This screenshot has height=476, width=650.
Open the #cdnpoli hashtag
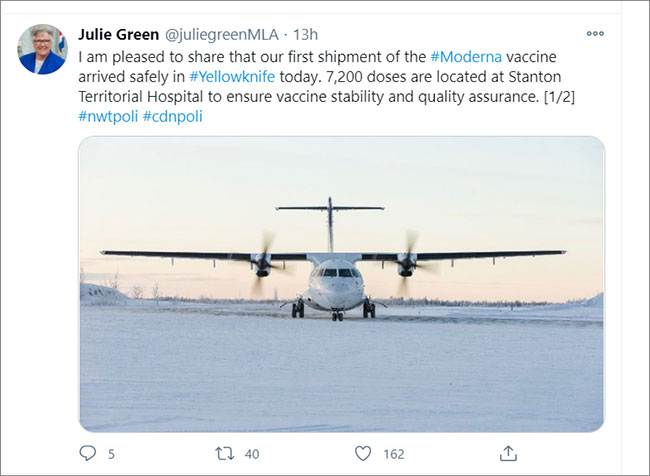[x=172, y=117]
